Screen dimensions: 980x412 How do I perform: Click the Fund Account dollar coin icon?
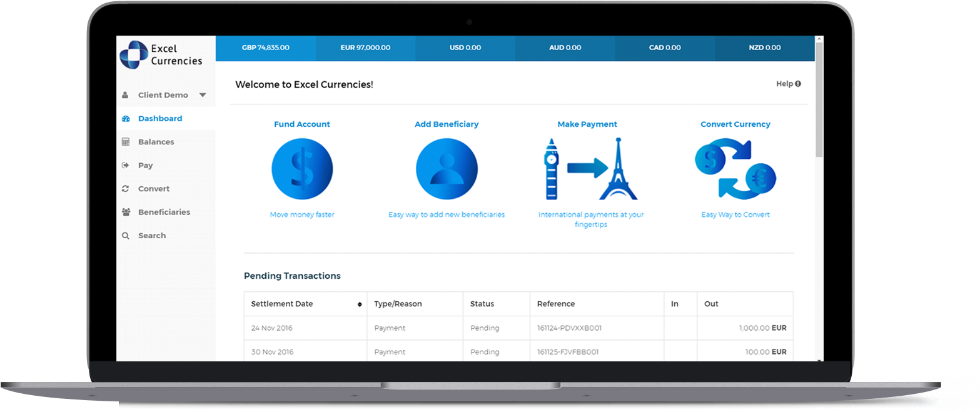(x=302, y=169)
